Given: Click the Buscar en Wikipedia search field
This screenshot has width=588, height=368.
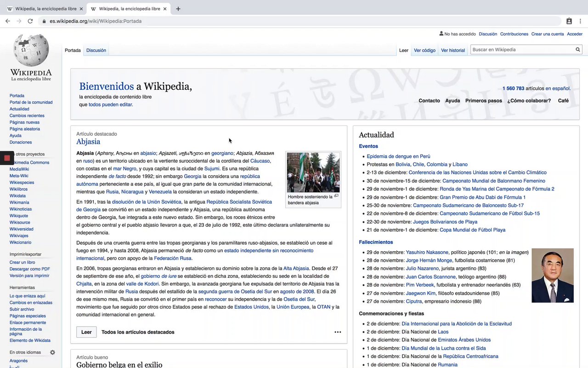Looking at the screenshot, I should click(523, 50).
